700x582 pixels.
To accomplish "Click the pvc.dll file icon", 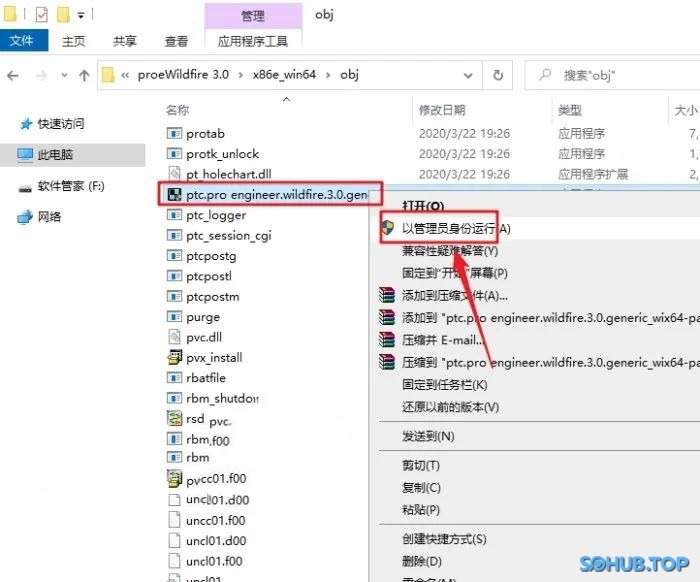I will [174, 337].
